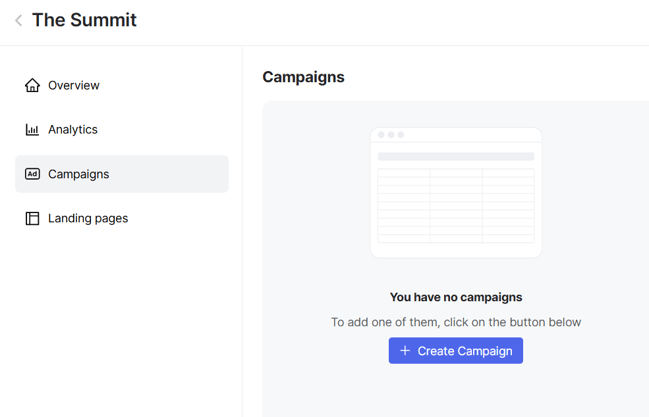Click the To add one of them helper text

(x=456, y=322)
